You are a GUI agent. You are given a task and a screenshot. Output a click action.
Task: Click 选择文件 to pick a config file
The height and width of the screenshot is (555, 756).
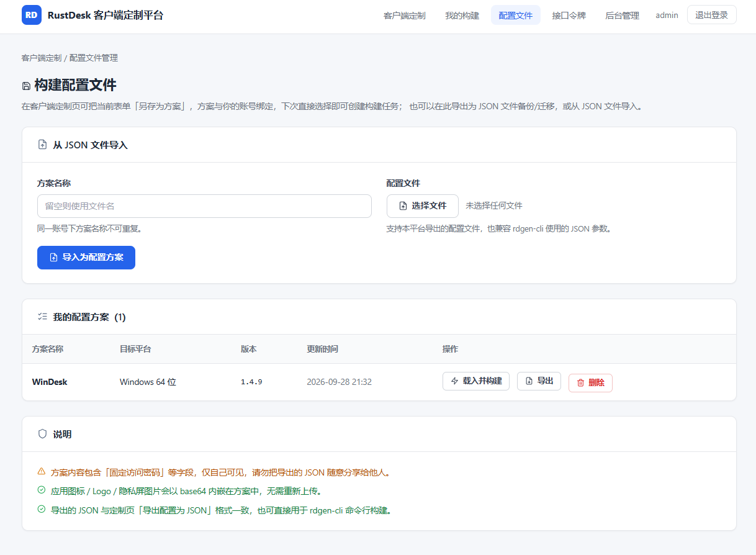(423, 205)
